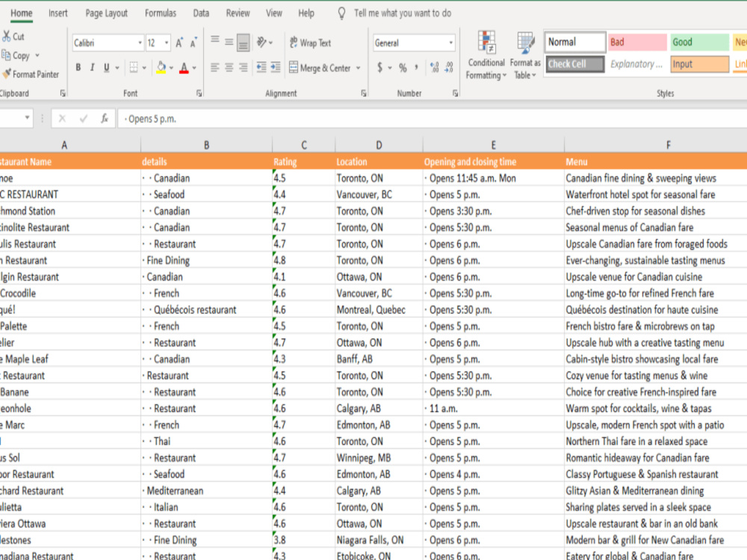Expand Fill Color dropdown arrow

(171, 68)
